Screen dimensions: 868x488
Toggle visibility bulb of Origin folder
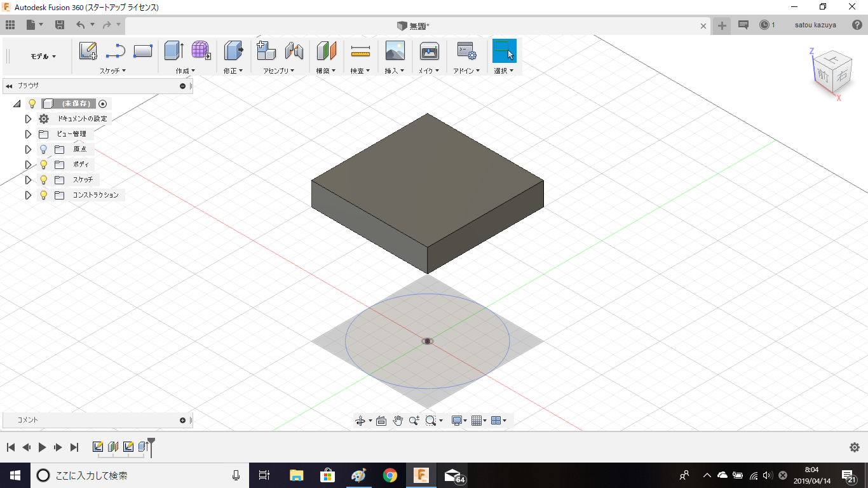coord(43,149)
